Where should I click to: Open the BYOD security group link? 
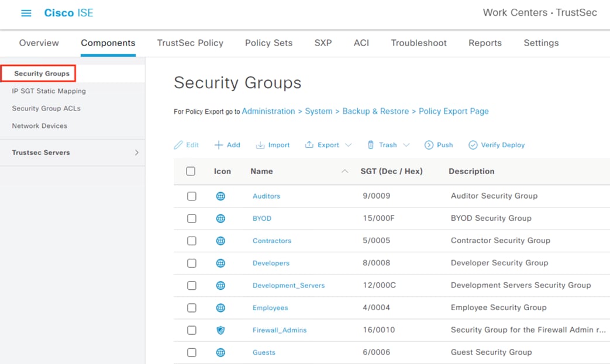pyautogui.click(x=262, y=219)
